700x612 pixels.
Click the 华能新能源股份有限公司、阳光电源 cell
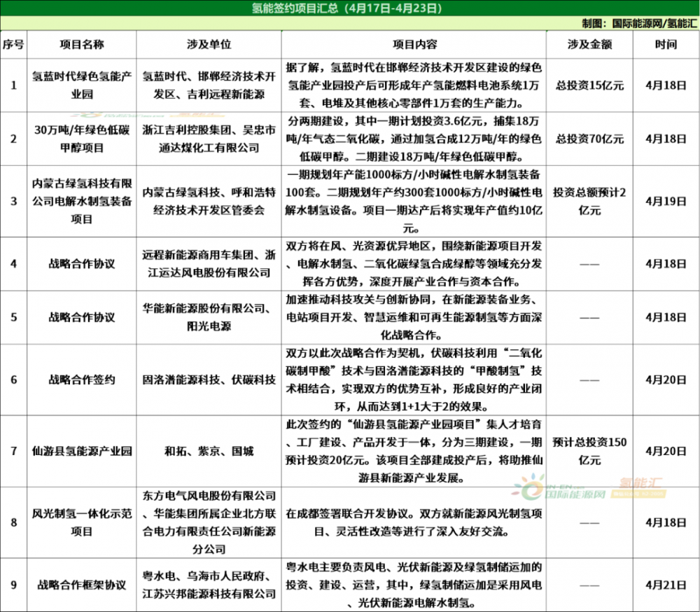pos(209,317)
